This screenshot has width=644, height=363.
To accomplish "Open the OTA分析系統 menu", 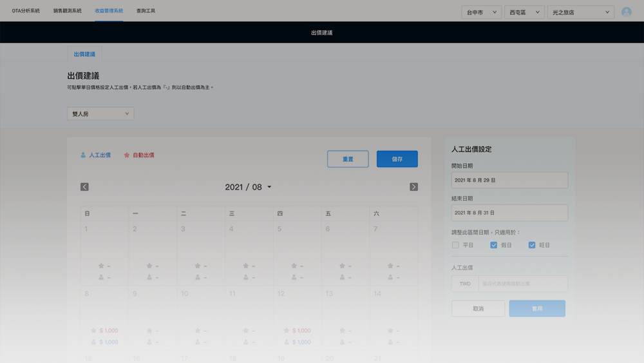I will [26, 11].
